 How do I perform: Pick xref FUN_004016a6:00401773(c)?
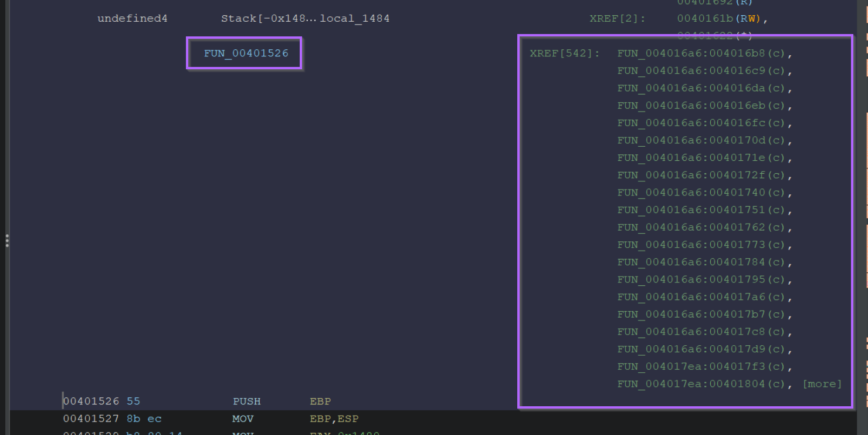click(703, 245)
